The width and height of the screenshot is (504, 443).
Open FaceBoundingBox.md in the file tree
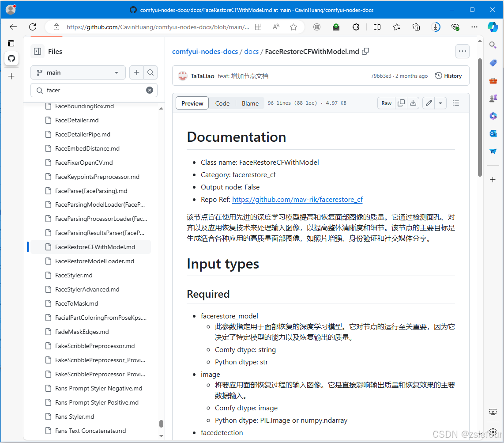[x=84, y=106]
